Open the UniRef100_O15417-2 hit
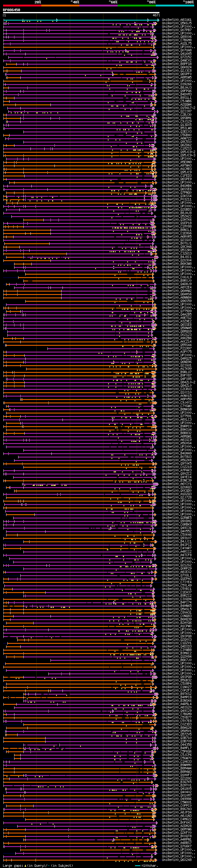Screen dimensions: 197x868 point(179,108)
